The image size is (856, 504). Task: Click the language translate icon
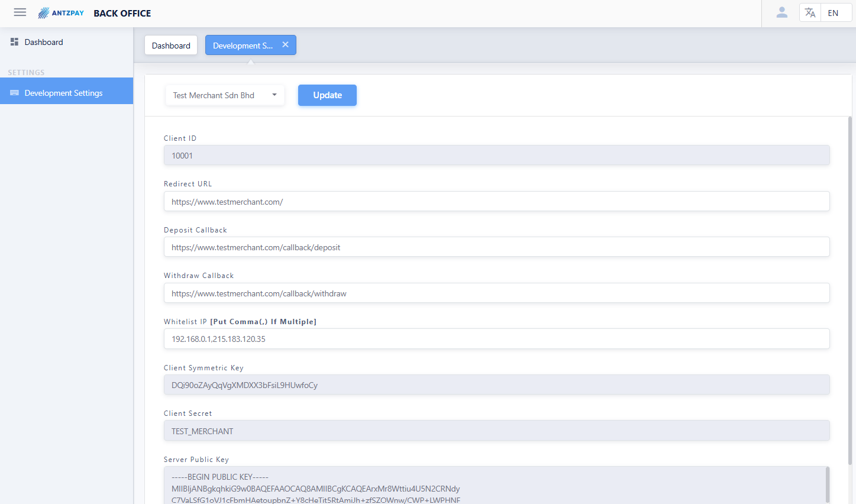coord(810,13)
